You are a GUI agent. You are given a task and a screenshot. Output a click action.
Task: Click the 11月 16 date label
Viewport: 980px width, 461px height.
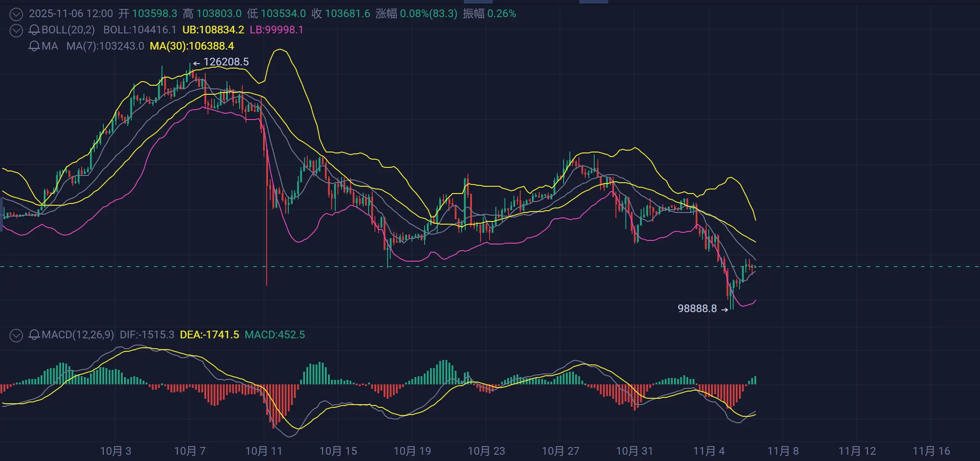tap(931, 451)
